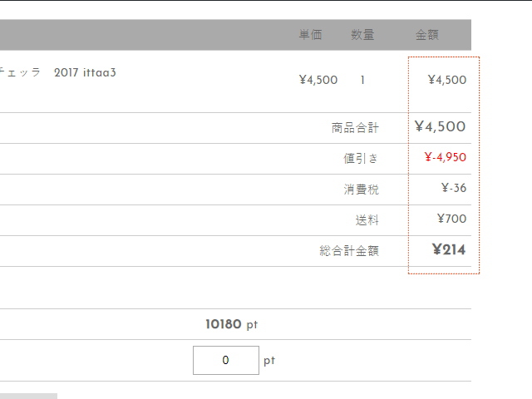
Task: Click the 数量 column header
Action: coord(362,35)
